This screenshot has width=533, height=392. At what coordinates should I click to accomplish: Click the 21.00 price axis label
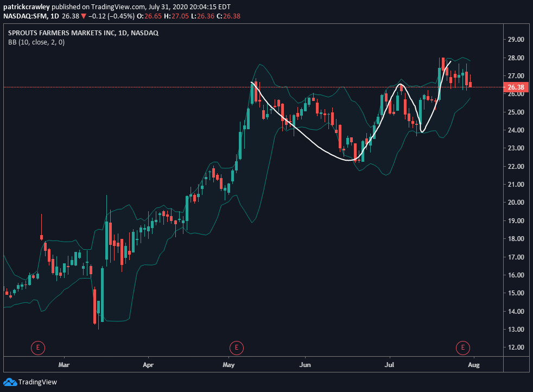point(516,185)
